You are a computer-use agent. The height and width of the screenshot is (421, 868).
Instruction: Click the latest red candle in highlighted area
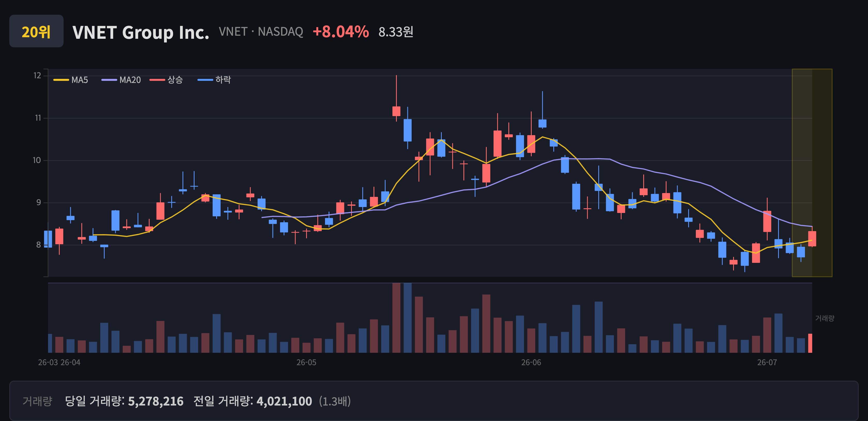[812, 239]
